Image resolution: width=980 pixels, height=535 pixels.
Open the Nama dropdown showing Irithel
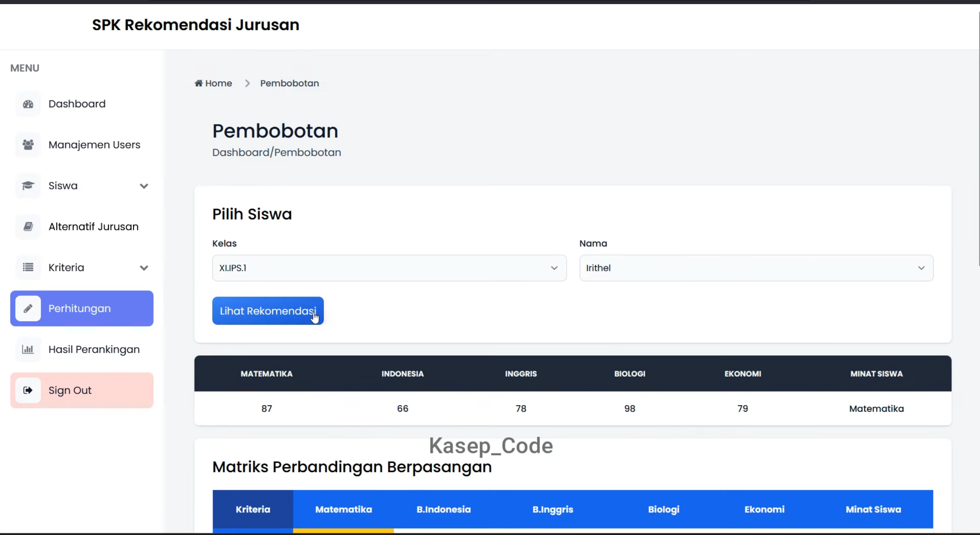(756, 268)
